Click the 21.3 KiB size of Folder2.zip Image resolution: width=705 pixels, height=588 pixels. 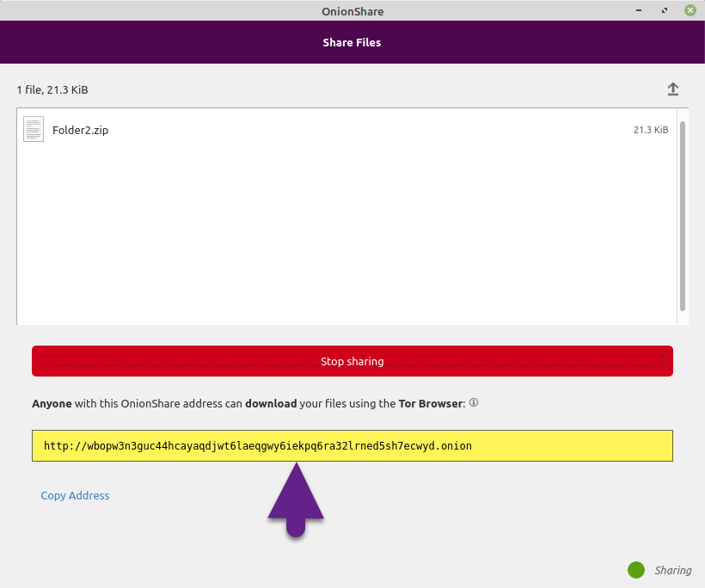[x=651, y=130]
